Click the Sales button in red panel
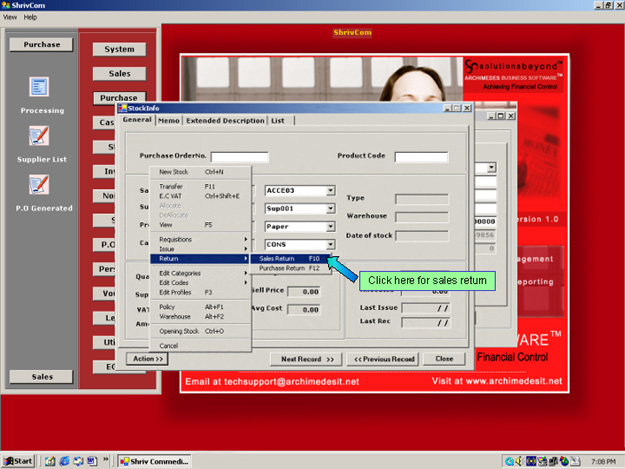 (x=119, y=73)
